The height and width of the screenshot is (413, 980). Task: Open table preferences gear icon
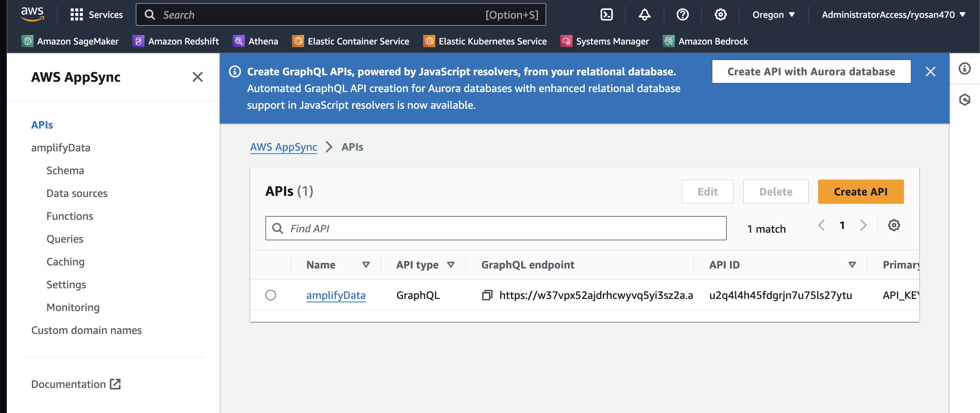tap(894, 226)
